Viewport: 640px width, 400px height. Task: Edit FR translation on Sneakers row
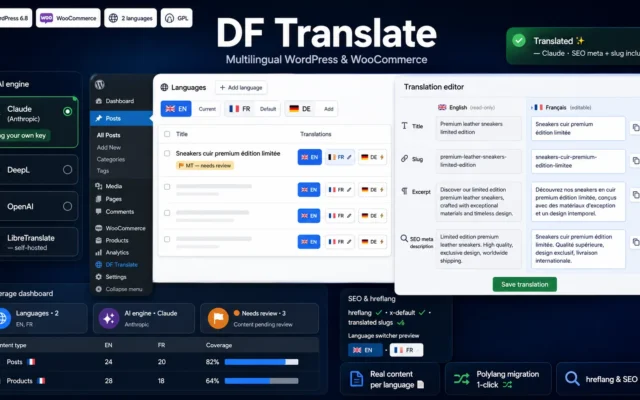pyautogui.click(x=340, y=157)
